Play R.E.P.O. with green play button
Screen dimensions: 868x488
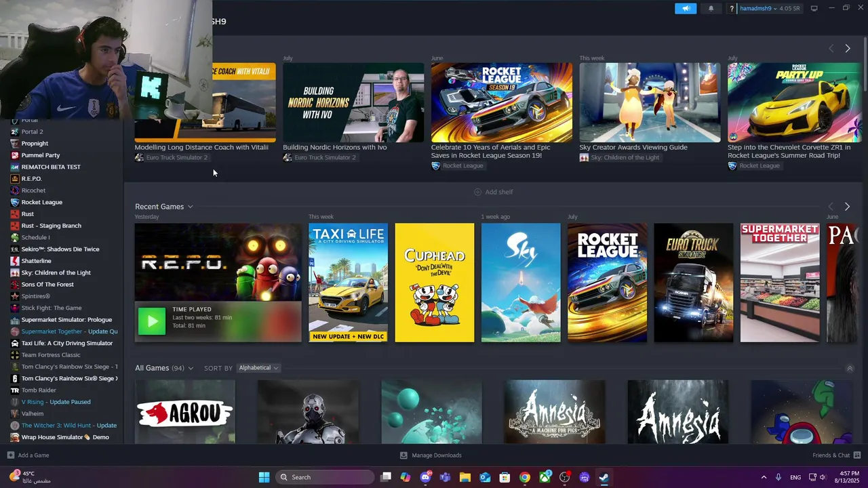pos(151,321)
